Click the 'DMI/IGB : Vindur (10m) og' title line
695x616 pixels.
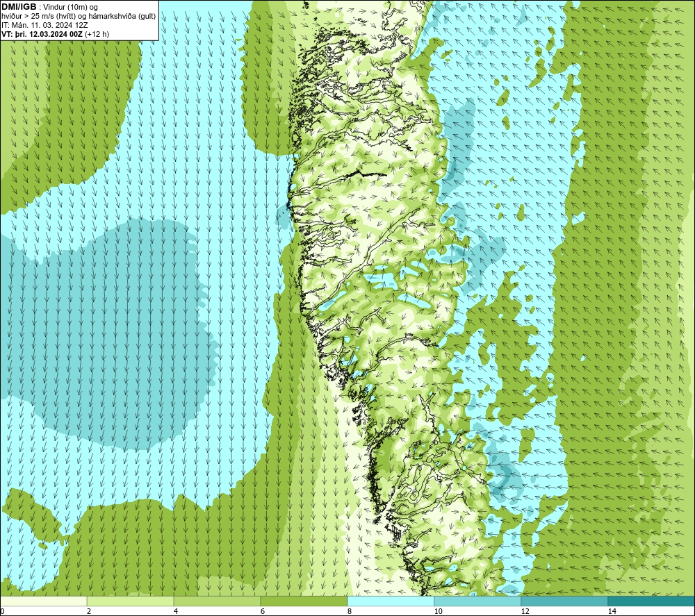[x=49, y=7]
